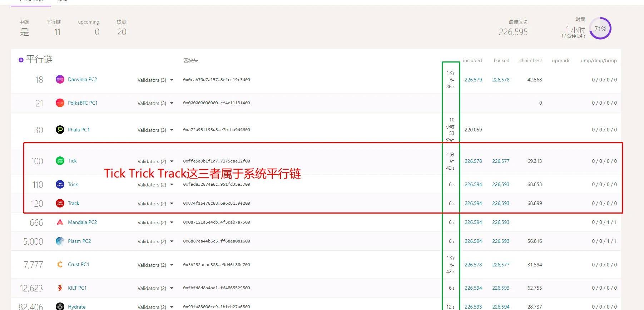Click the PolkaBTC PC1 red logo icon
The image size is (644, 310).
[60, 103]
